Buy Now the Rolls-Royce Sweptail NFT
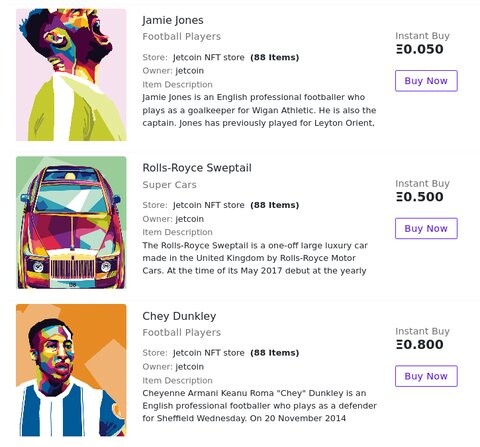Viewport: 480px width, 447px height. tap(426, 228)
